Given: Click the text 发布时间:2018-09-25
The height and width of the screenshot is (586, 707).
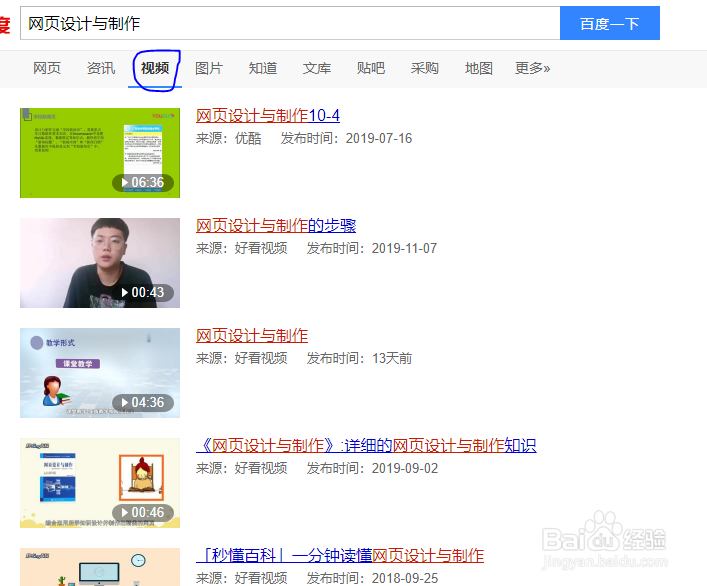Looking at the screenshot, I should 372,578.
